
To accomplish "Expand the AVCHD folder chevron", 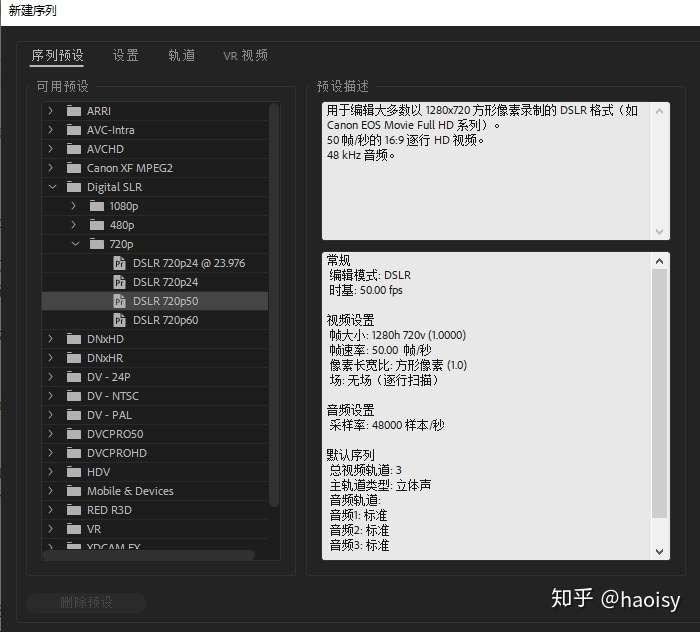I will [51, 149].
